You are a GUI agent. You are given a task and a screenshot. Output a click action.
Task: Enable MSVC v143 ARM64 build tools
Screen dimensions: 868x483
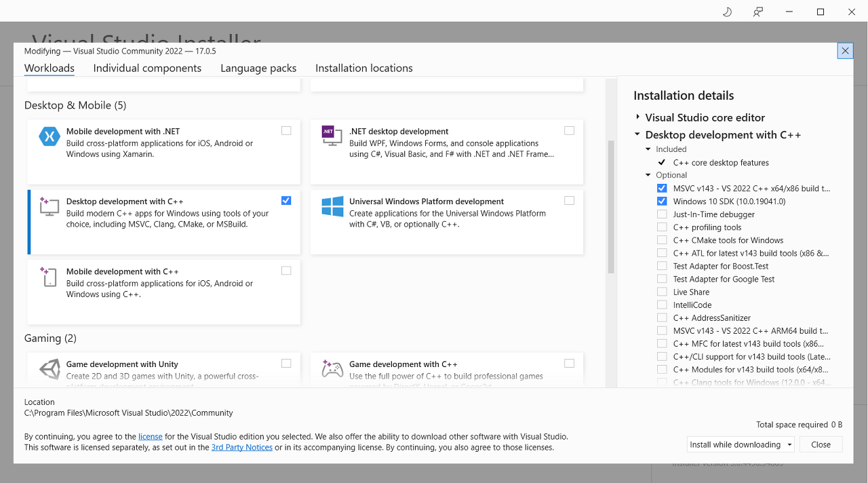[662, 330]
